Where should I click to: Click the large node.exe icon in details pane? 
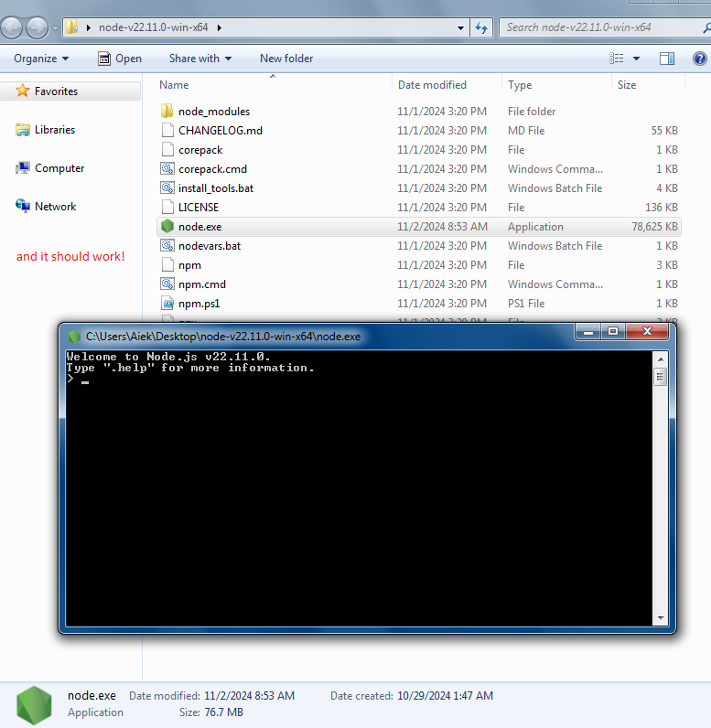click(x=34, y=705)
